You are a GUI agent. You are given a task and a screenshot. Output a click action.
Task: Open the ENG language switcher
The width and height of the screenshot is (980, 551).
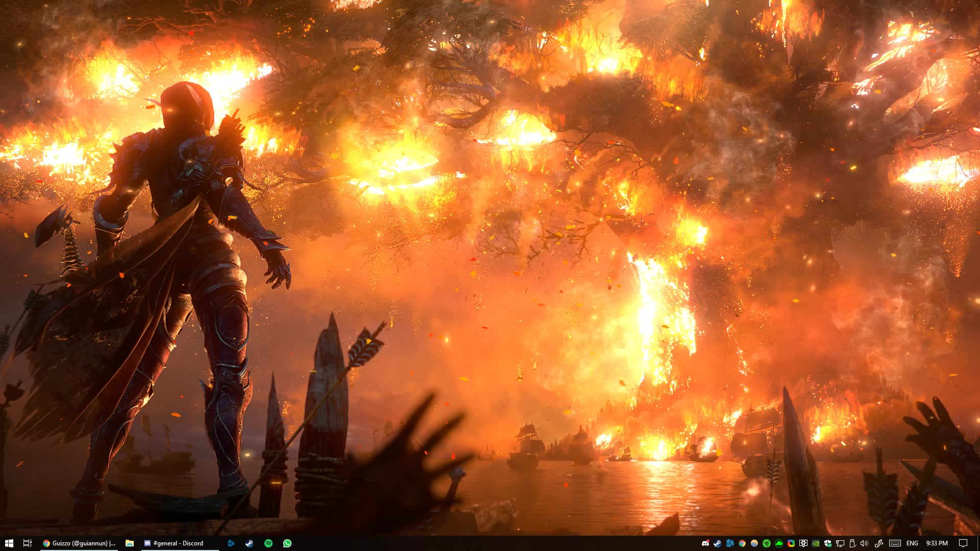click(x=913, y=543)
